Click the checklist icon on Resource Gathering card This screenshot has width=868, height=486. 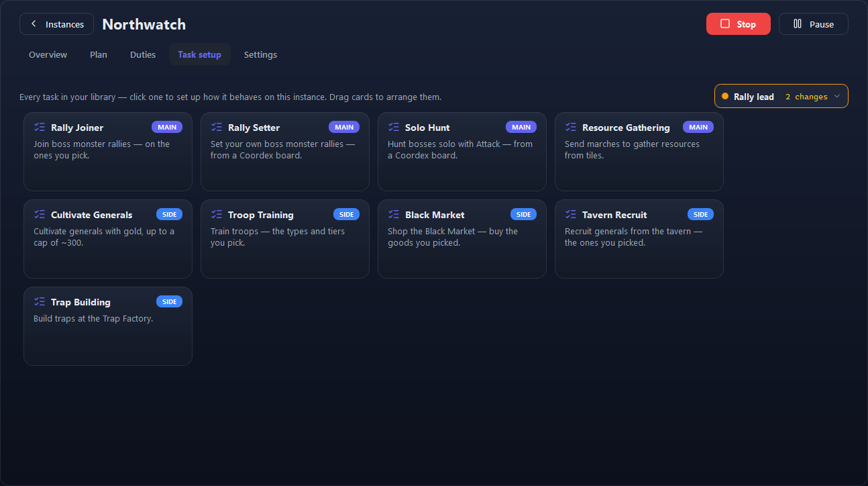(571, 127)
